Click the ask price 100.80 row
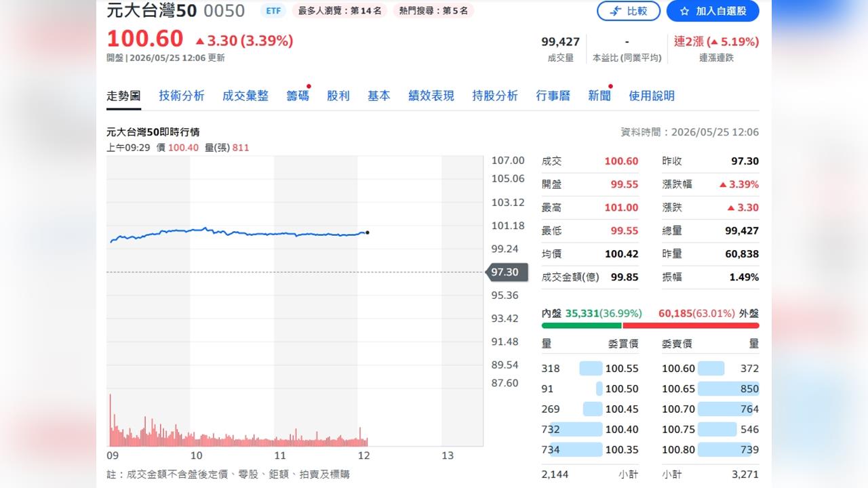 (711, 450)
